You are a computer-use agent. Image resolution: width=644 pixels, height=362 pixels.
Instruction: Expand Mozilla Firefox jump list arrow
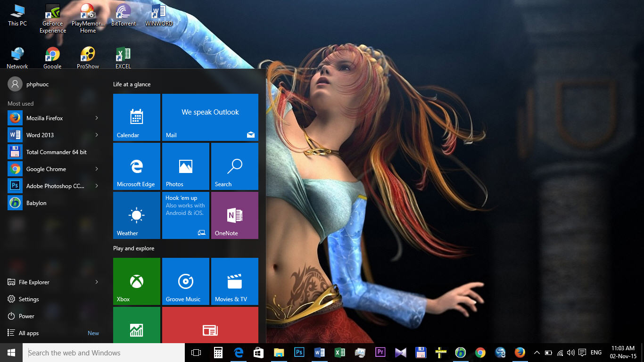click(x=97, y=118)
